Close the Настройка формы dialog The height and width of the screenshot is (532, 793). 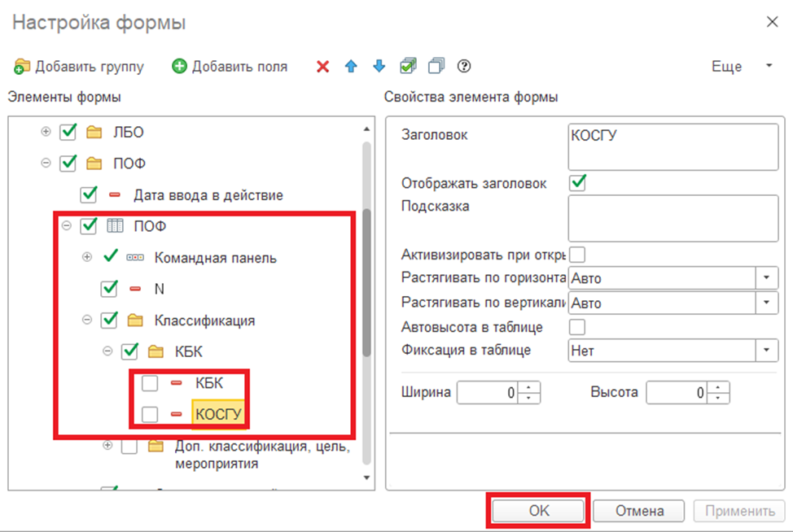tap(772, 22)
